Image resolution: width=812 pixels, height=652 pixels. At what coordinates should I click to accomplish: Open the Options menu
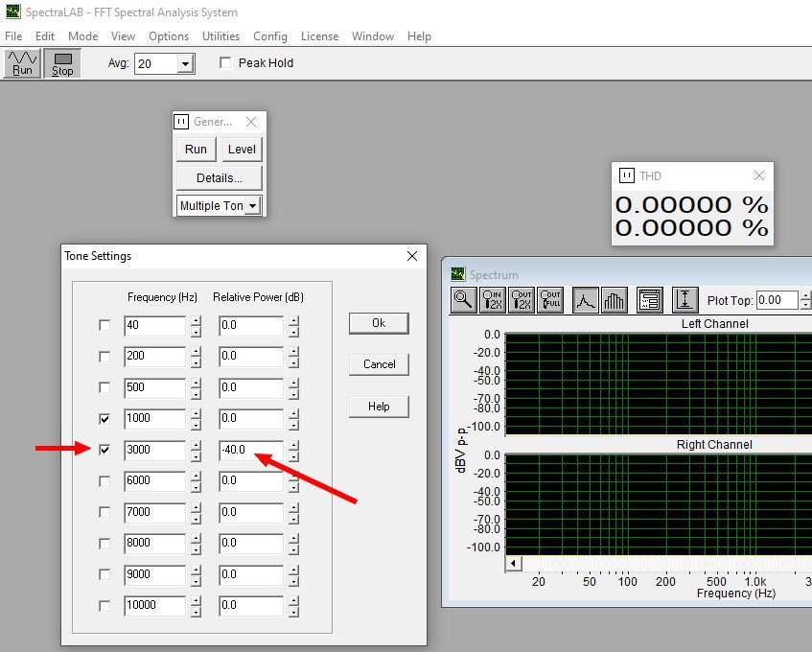tap(169, 36)
